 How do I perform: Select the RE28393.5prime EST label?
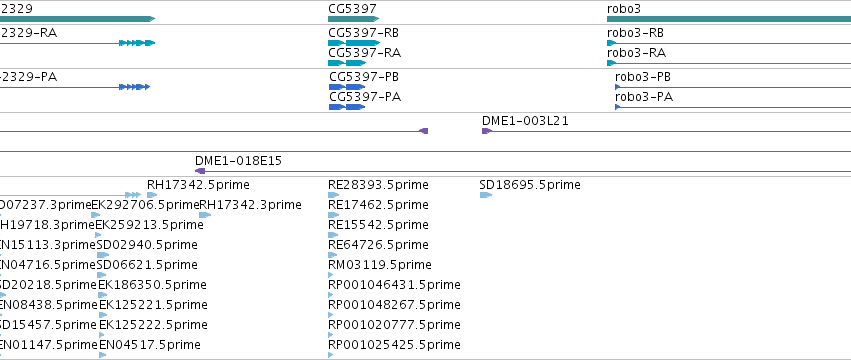378,185
